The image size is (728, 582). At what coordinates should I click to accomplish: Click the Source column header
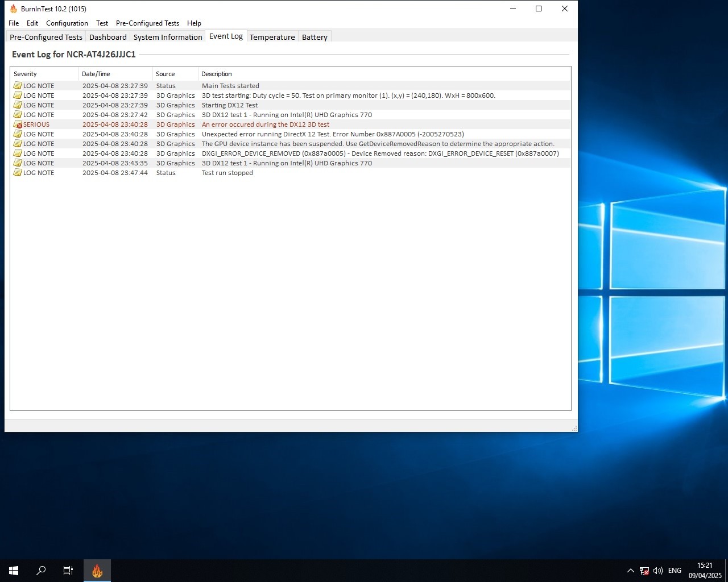click(x=175, y=74)
